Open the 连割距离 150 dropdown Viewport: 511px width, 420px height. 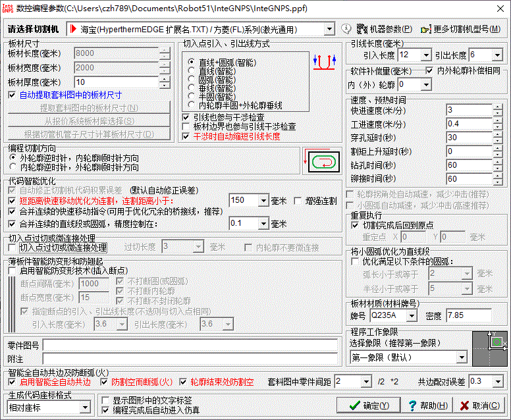[263, 200]
